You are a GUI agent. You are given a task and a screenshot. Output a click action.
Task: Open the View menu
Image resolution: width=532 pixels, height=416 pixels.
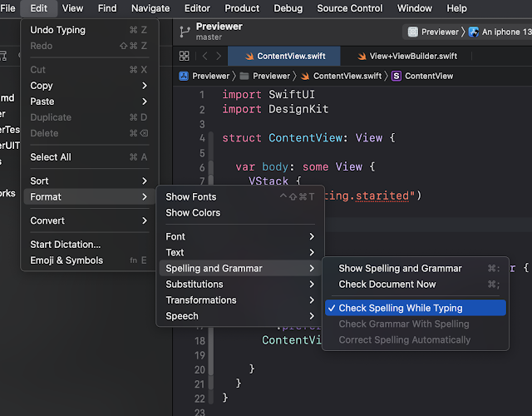tap(72, 8)
